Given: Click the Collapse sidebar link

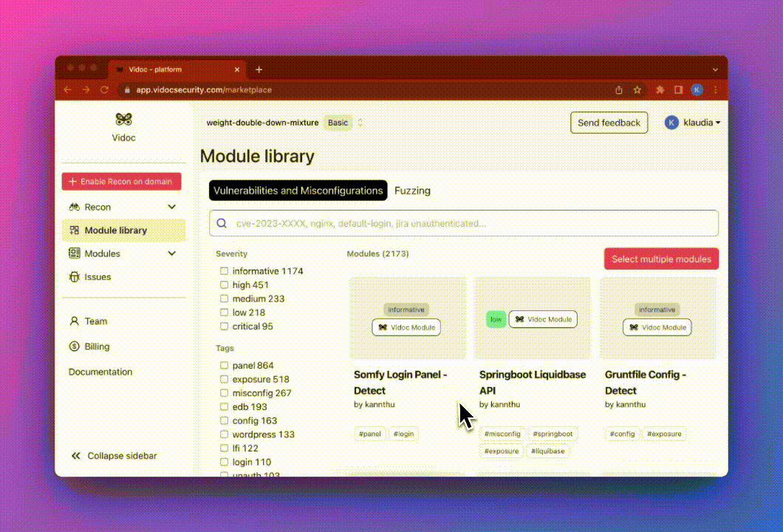Looking at the screenshot, I should click(114, 456).
